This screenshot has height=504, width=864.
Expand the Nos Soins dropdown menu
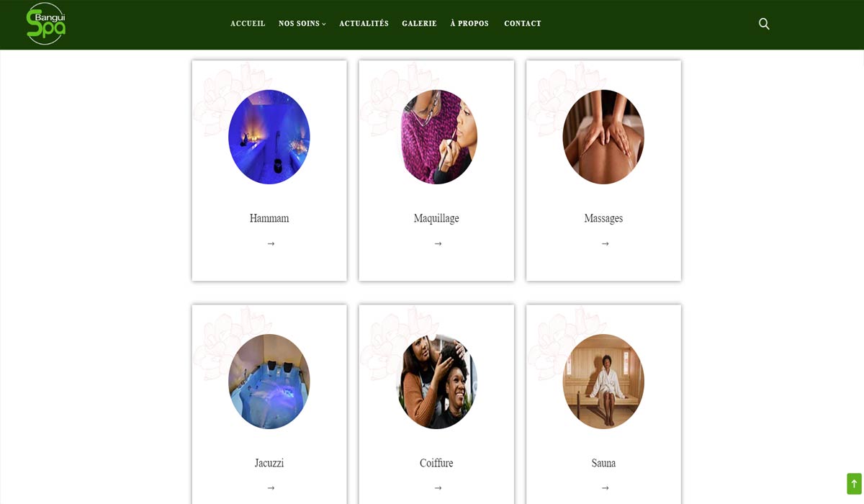point(302,24)
